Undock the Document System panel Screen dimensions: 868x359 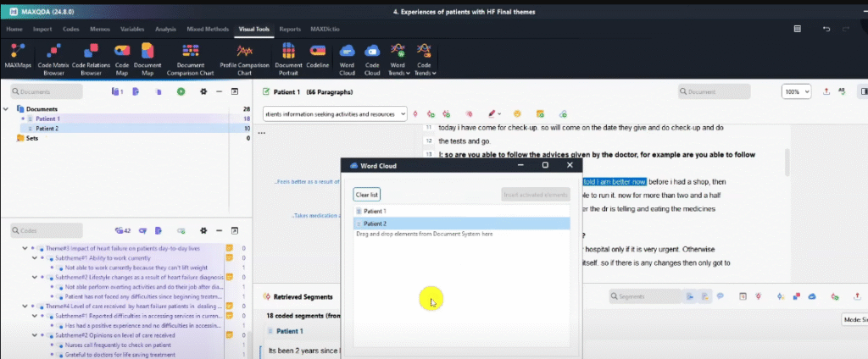coord(235,91)
